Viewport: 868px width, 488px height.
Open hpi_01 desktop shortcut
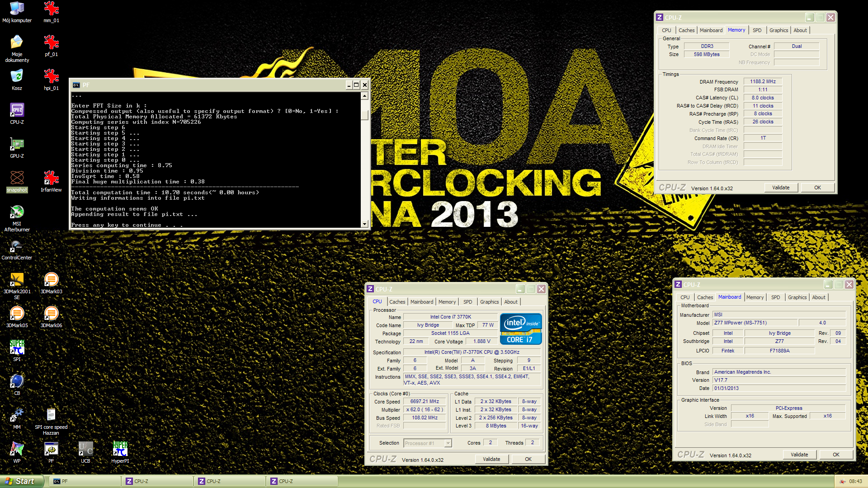coord(51,80)
